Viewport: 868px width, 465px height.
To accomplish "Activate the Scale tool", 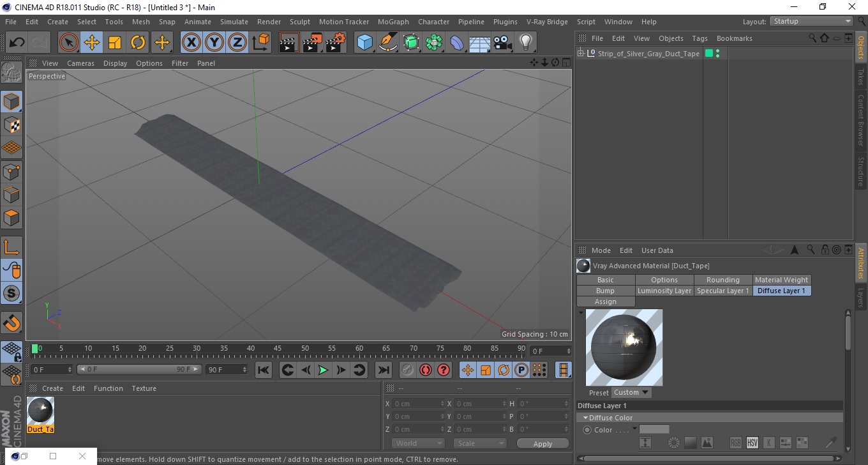I will tap(115, 43).
